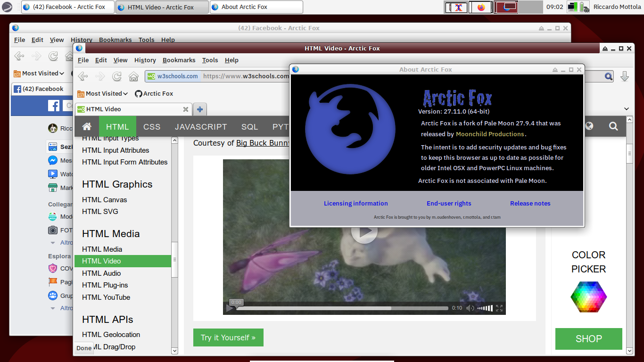644x362 pixels.
Task: Click page scrollbar down arrow
Action: [630, 351]
